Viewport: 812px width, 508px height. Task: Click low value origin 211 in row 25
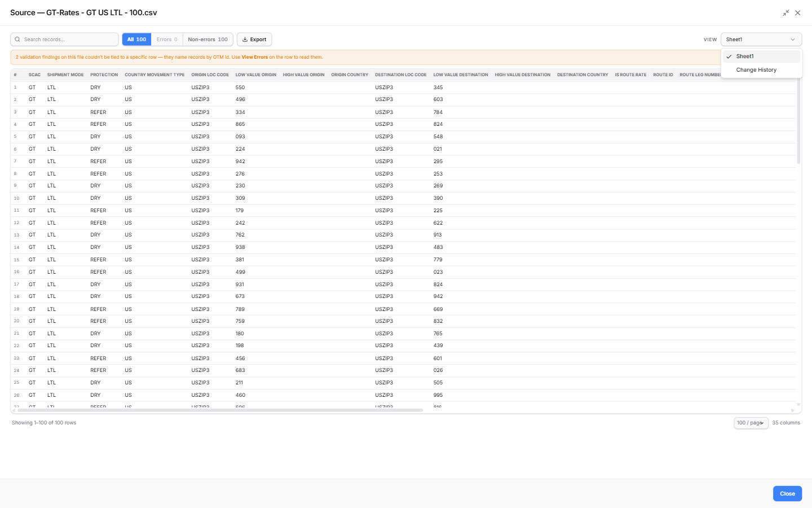tap(240, 383)
